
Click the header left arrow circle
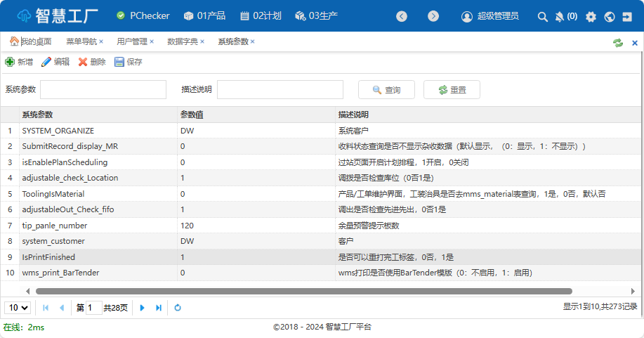point(402,16)
